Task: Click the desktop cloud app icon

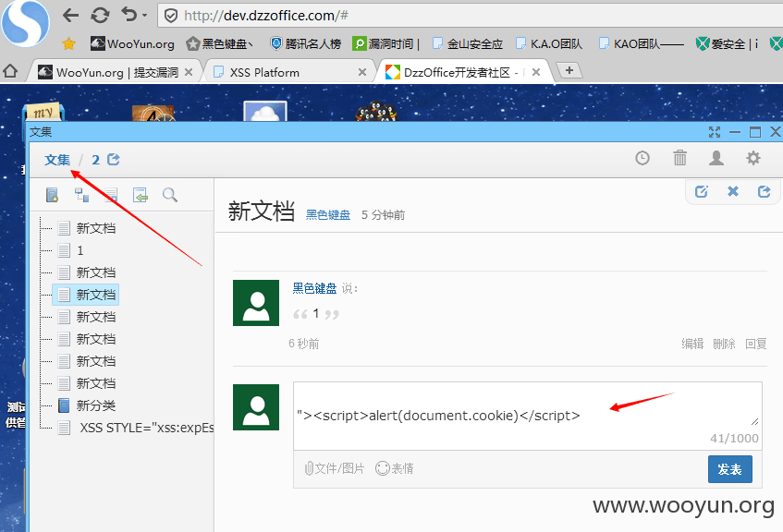Action: click(265, 111)
